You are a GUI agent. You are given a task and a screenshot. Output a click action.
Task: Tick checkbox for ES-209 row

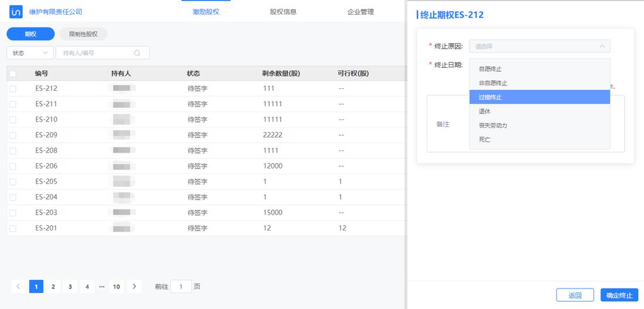pos(13,135)
